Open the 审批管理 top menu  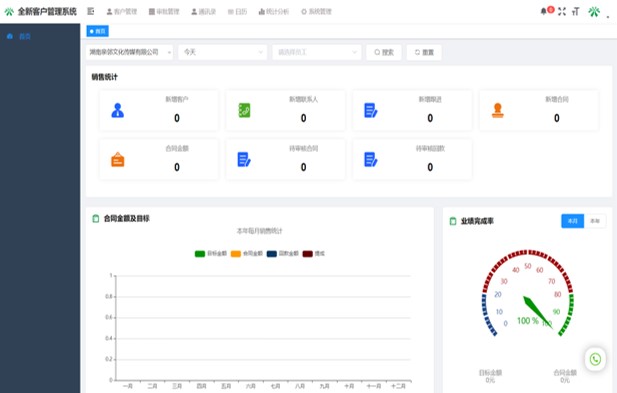(x=164, y=12)
